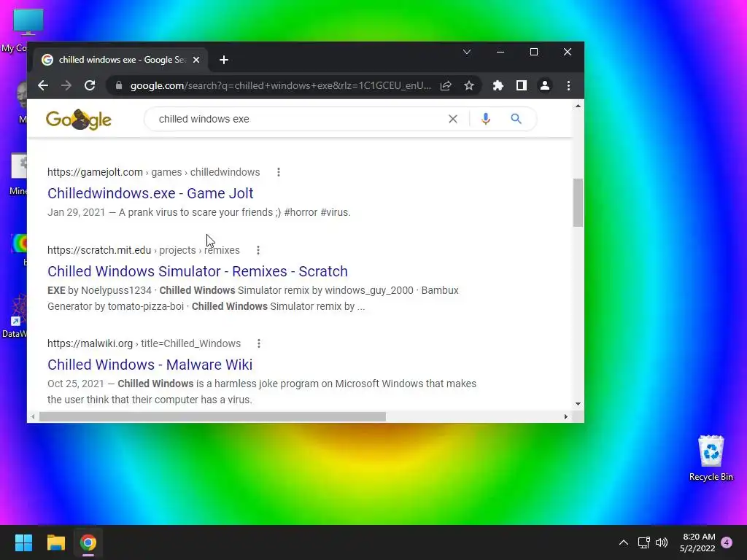Reload the Google search page

(x=90, y=86)
